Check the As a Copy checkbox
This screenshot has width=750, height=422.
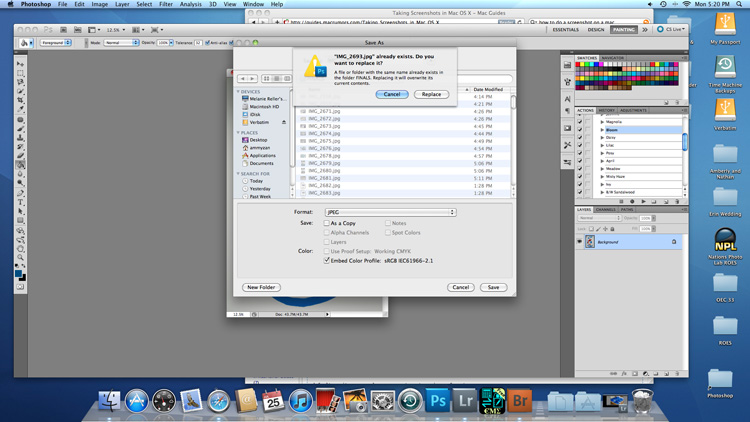click(327, 223)
